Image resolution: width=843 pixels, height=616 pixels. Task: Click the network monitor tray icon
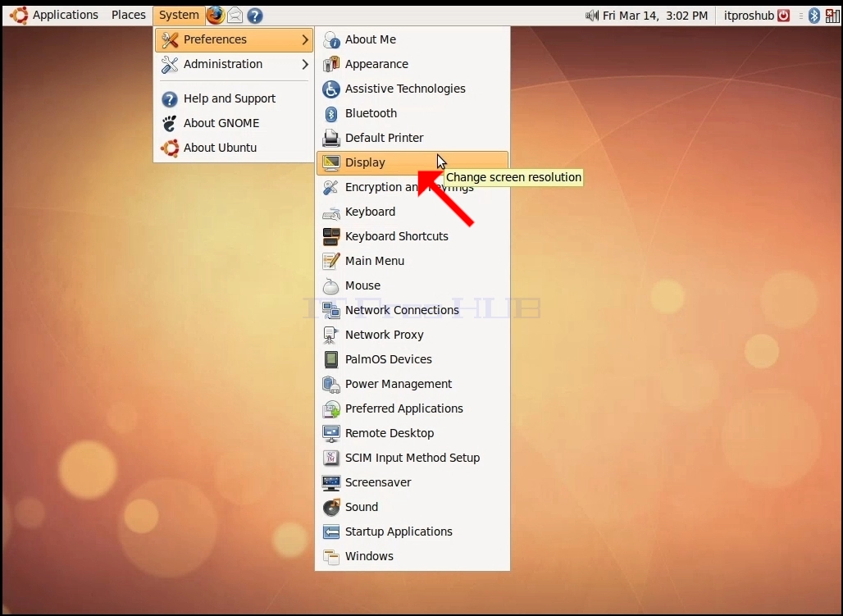[x=832, y=16]
